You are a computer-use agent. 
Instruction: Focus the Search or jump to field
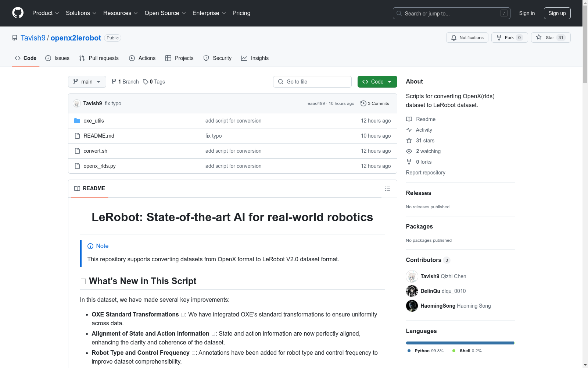coord(452,13)
